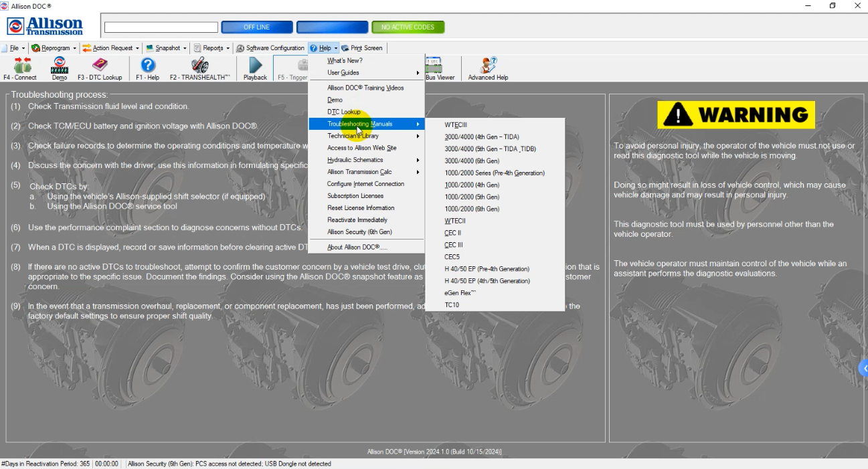Open H 40/50 EP (4th/5th Generation) manual
The width and height of the screenshot is (868, 469).
click(495, 281)
